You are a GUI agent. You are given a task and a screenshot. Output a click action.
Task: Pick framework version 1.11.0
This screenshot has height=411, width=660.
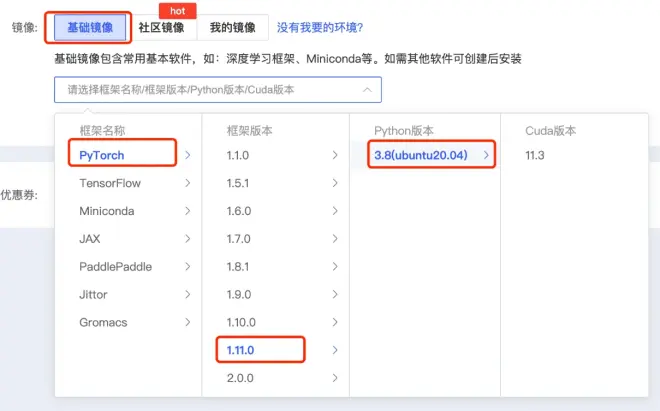(240, 350)
